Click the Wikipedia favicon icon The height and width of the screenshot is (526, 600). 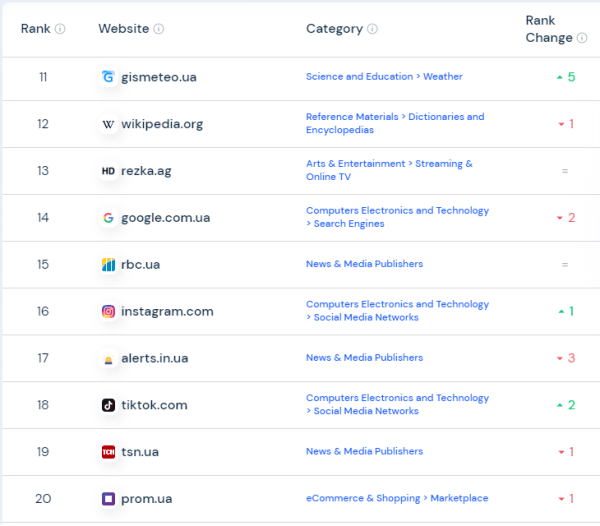108,124
